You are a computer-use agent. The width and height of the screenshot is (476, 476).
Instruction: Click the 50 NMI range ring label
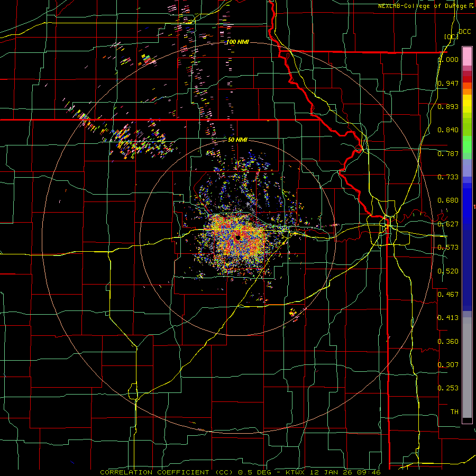[237, 140]
